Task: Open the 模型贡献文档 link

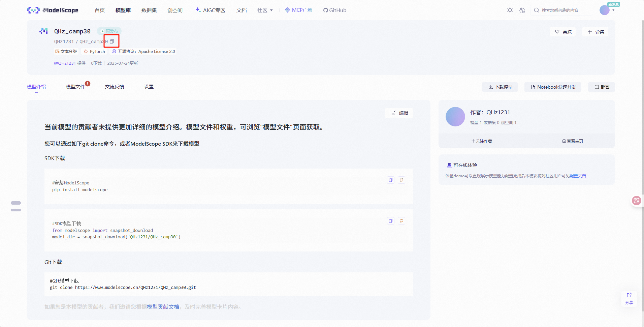Action: point(163,307)
